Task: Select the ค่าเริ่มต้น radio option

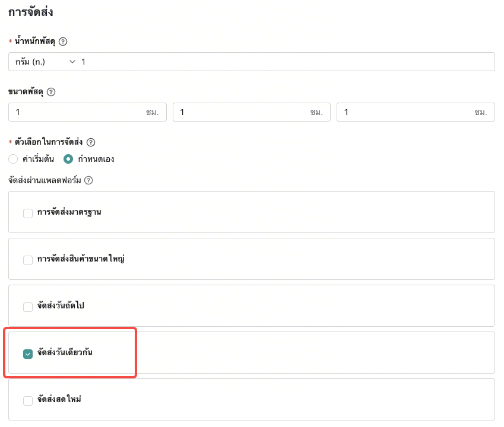Action: pos(14,159)
